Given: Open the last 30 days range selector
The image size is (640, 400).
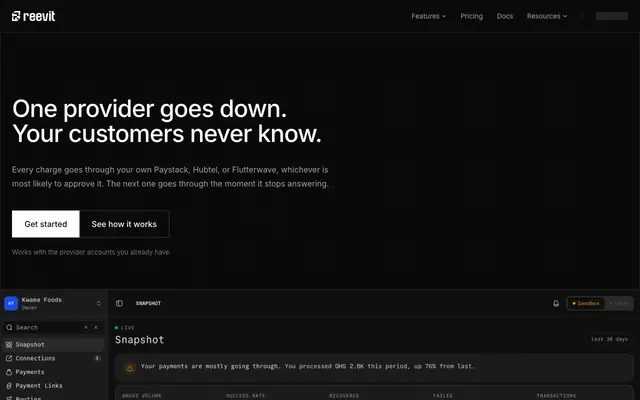Looking at the screenshot, I should coord(609,339).
